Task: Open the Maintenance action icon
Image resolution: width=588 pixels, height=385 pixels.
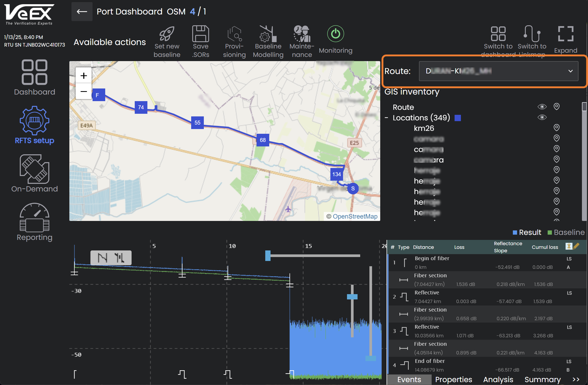Action: [302, 34]
